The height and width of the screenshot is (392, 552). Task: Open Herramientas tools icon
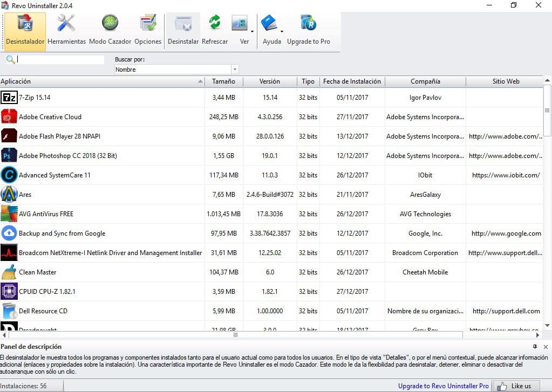66,23
